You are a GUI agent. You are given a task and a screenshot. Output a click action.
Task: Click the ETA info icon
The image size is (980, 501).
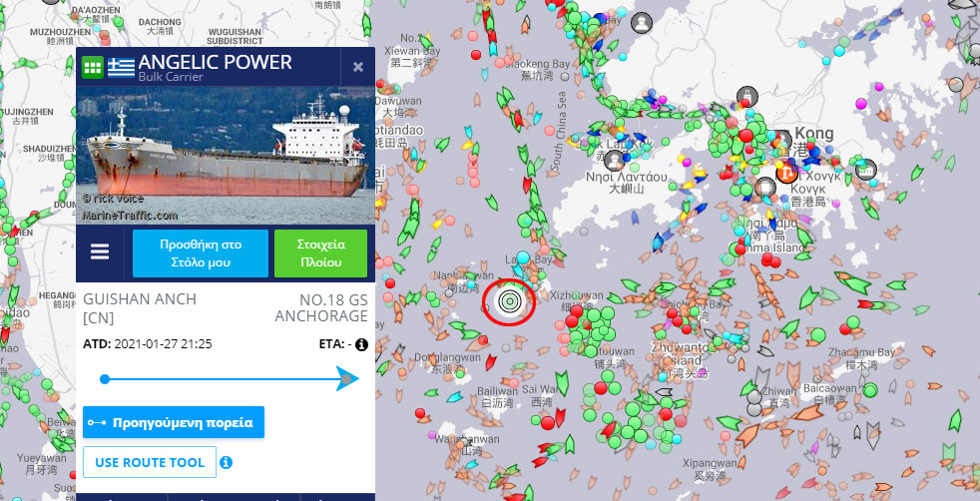coord(361,344)
